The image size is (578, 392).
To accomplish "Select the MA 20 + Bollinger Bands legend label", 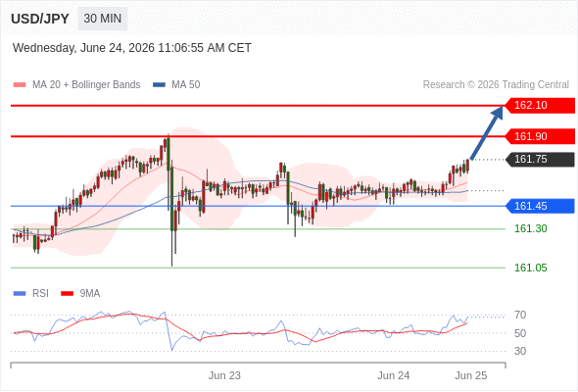I will click(86, 85).
